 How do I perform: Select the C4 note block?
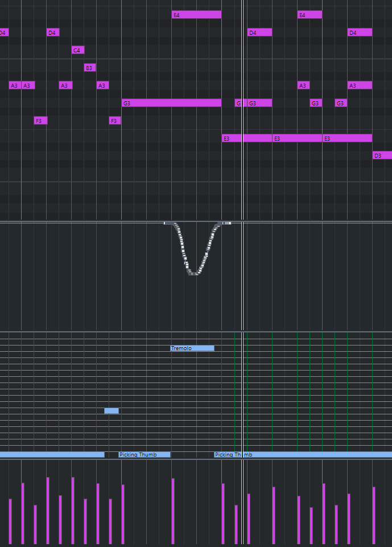(78, 50)
